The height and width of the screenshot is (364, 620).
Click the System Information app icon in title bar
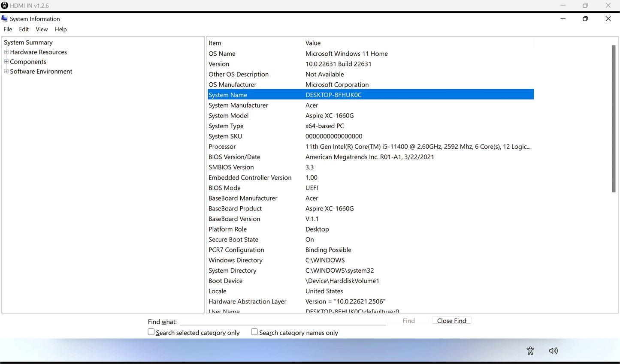(x=5, y=19)
